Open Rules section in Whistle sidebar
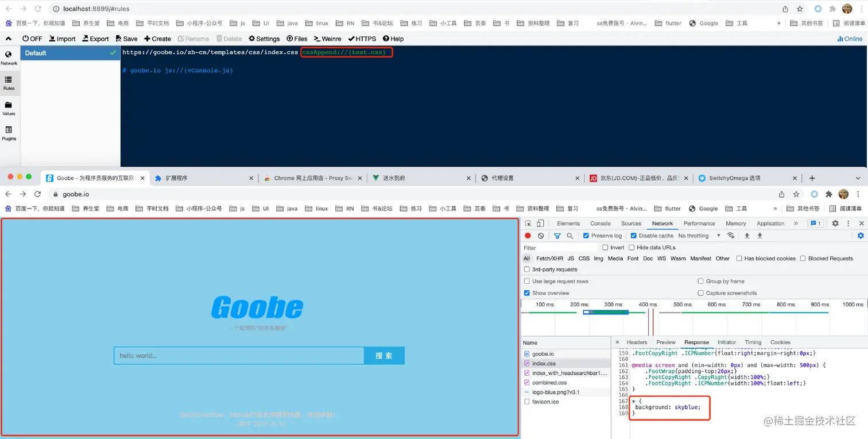The image size is (868, 439). 9,83
